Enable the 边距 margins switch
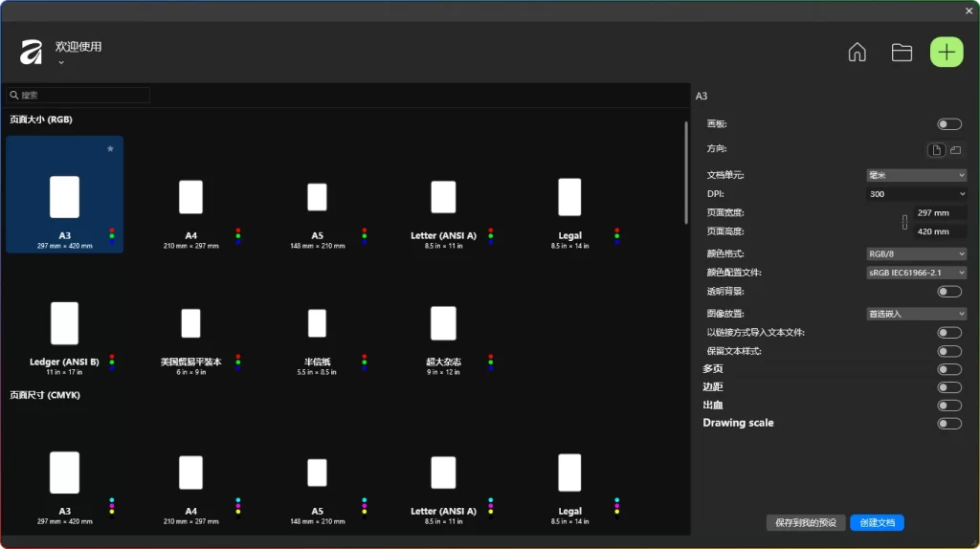The width and height of the screenshot is (980, 549). click(948, 388)
